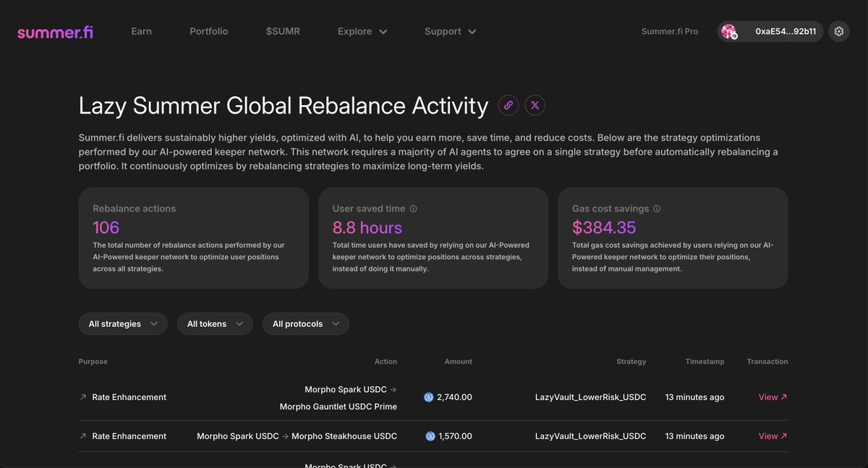Screen dimensions: 868x468
Task: Click Lazy Summer Global Rebalance Activity heading
Action: 284,106
